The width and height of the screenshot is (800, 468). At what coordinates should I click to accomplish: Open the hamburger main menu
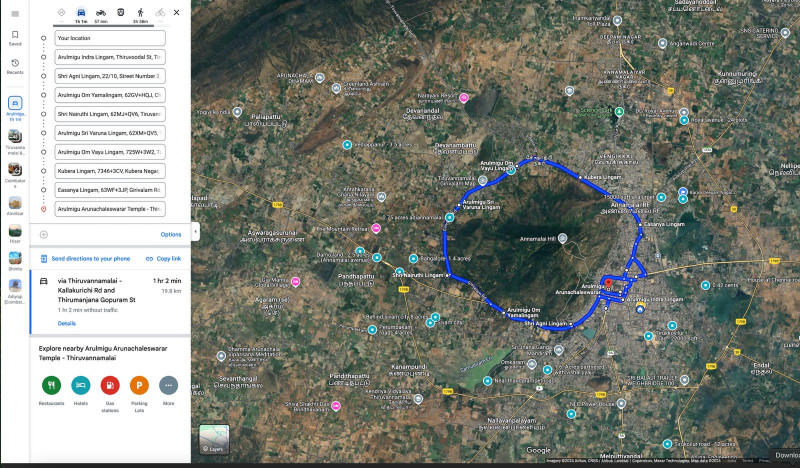point(15,14)
